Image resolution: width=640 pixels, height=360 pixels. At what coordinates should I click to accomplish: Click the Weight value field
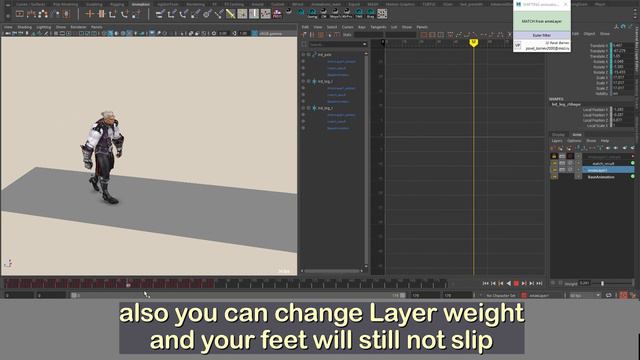(585, 283)
